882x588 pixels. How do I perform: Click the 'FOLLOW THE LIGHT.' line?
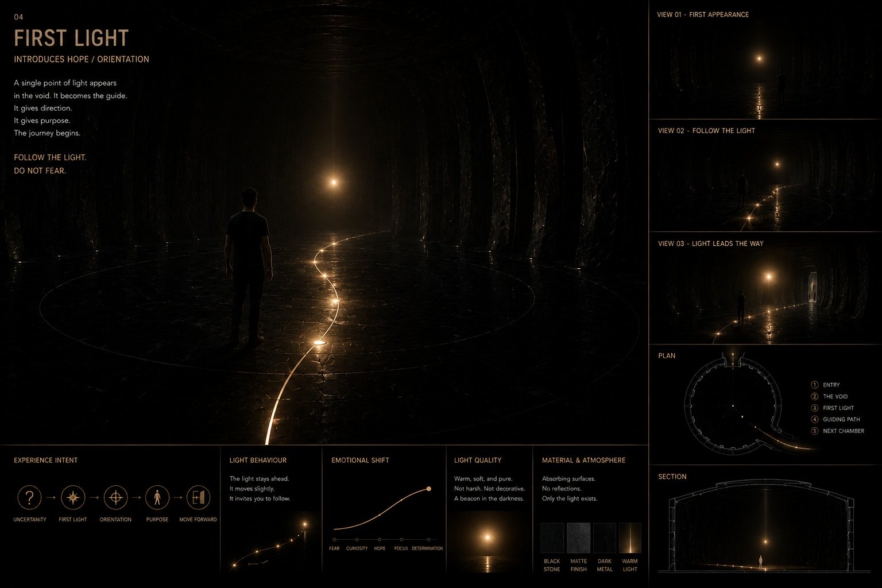[x=50, y=157]
